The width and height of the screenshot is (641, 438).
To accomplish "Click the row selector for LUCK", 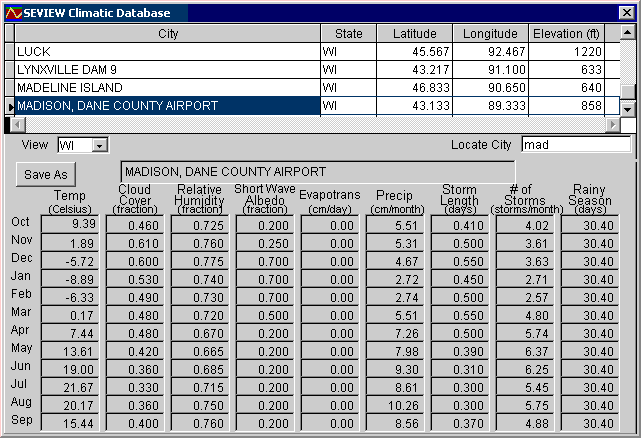I will point(9,52).
